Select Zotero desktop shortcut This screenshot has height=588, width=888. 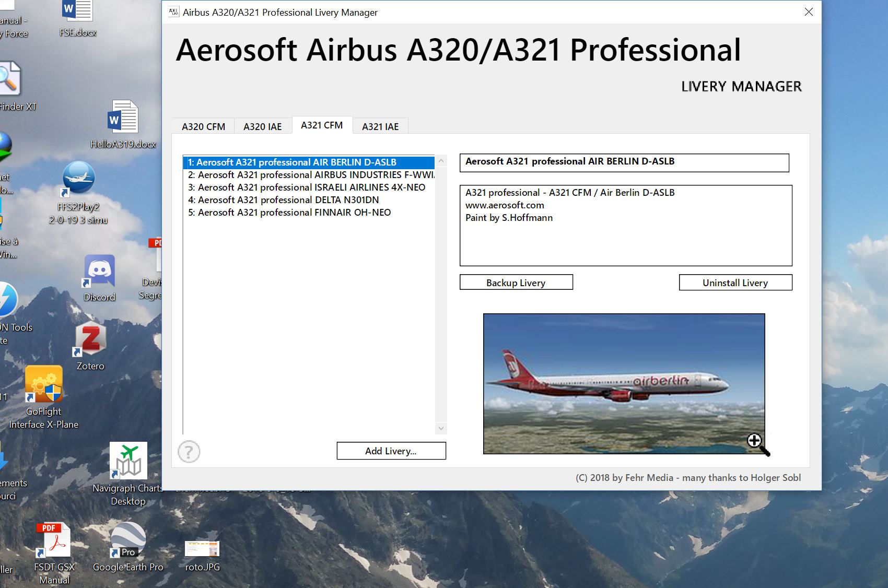(x=90, y=347)
